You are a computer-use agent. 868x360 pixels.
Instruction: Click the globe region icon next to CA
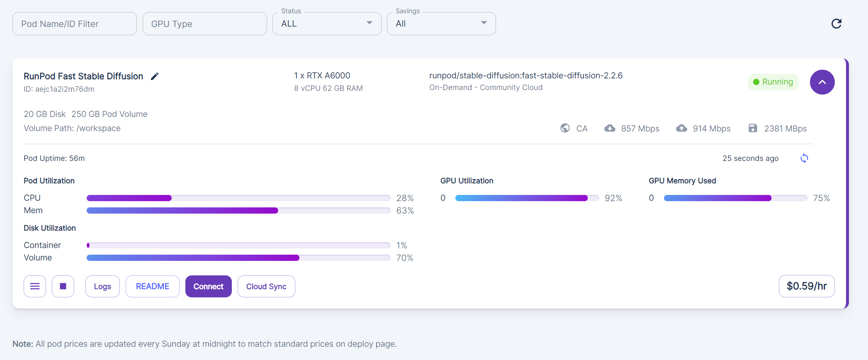tap(565, 128)
